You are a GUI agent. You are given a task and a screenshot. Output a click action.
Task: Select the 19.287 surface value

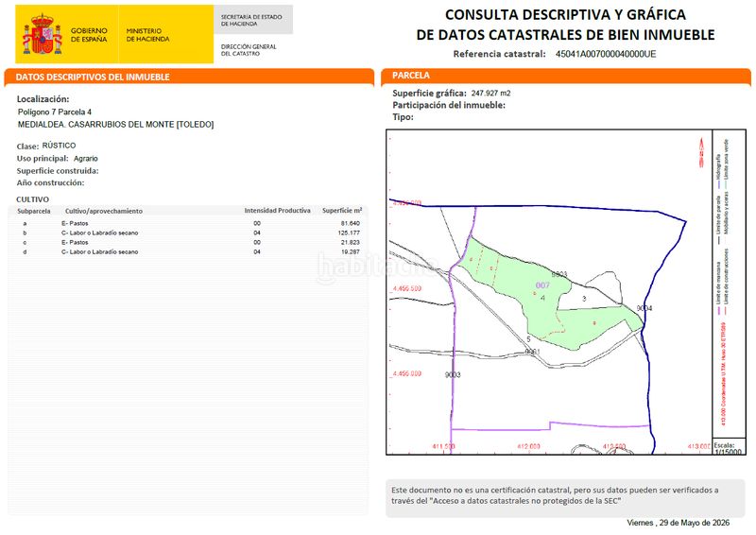pyautogui.click(x=350, y=251)
